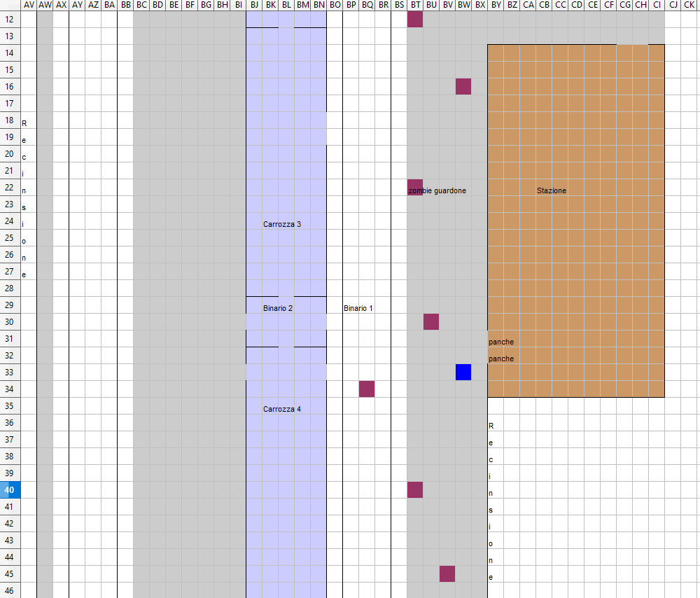Click the Binario 1 cell

coord(358,308)
